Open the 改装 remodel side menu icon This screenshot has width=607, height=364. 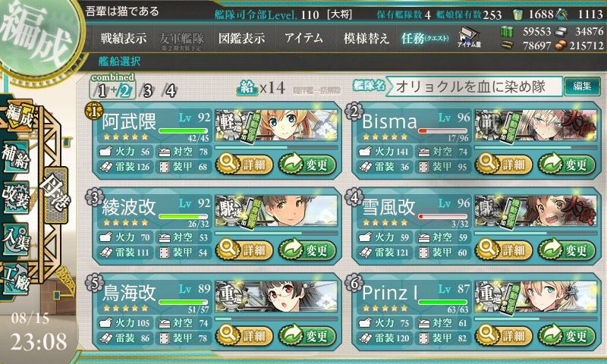click(16, 197)
